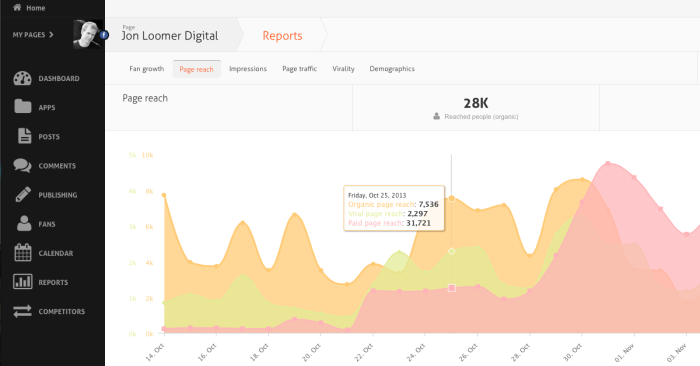
Task: Click the Home house icon
Action: [17, 7]
